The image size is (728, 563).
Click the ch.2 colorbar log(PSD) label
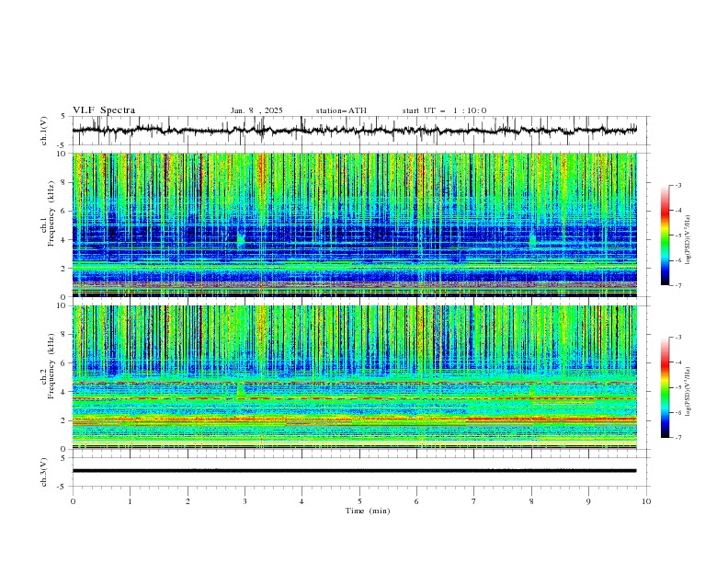coord(688,391)
